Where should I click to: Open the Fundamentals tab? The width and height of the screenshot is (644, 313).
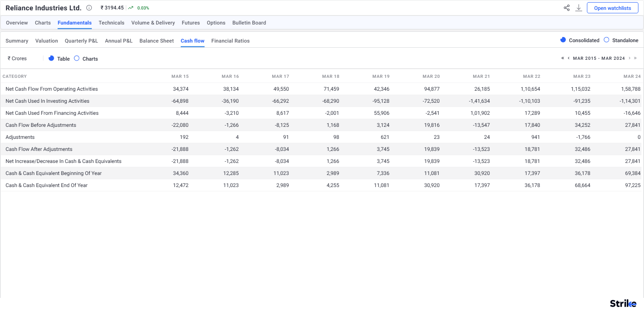click(x=75, y=23)
